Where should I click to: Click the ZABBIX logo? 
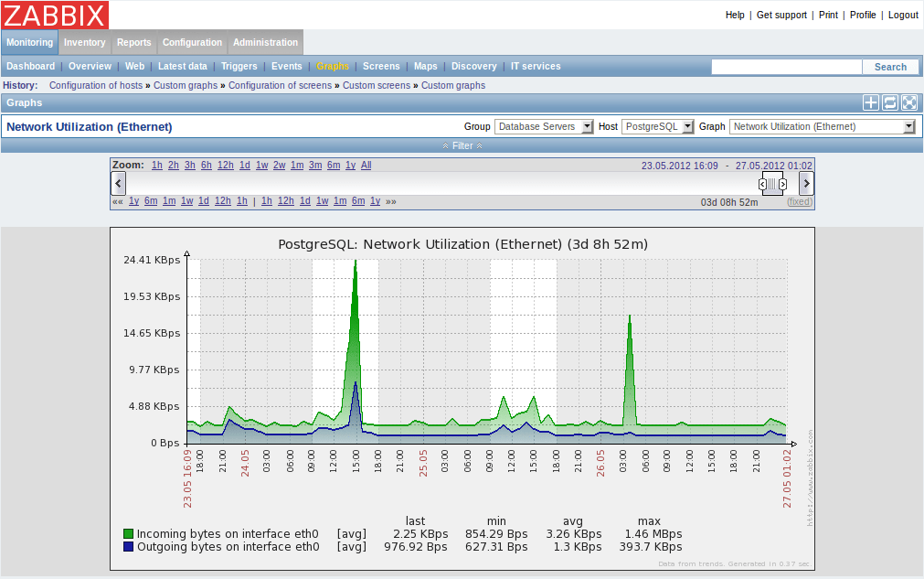point(54,15)
